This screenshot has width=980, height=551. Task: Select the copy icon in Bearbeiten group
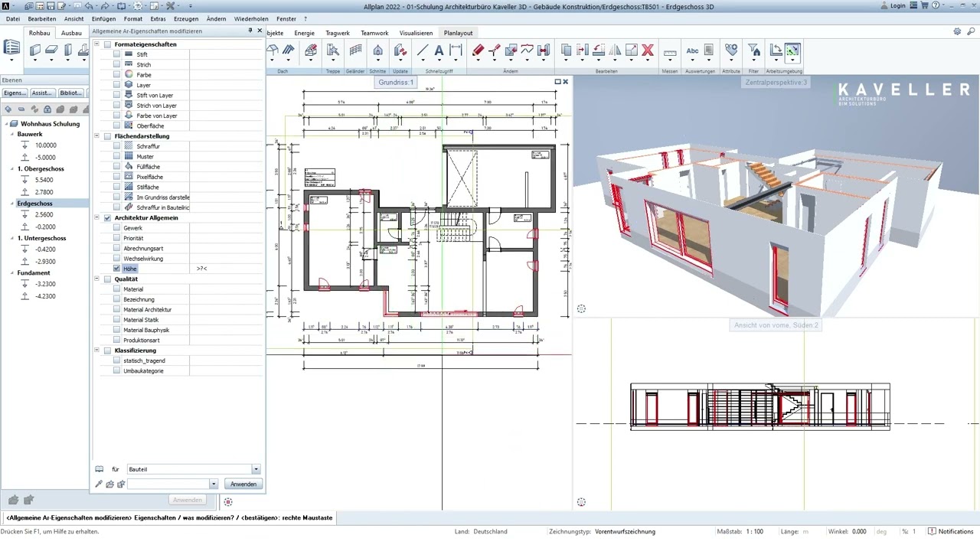click(x=567, y=51)
